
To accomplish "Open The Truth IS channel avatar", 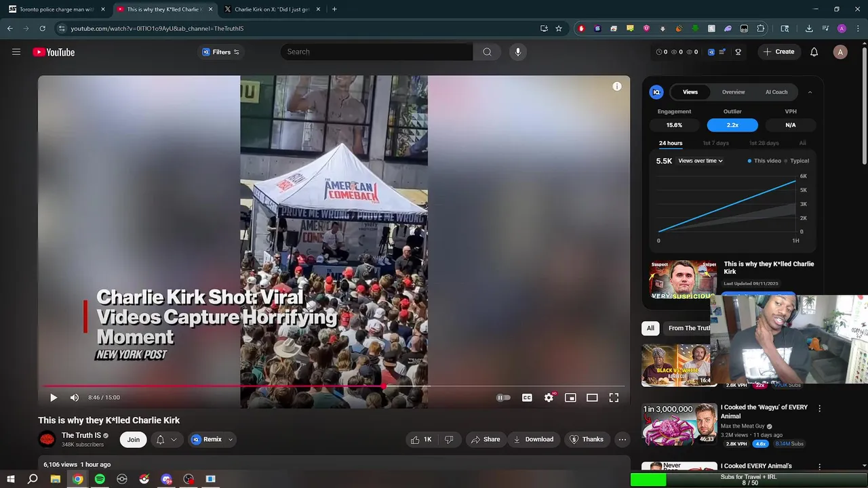I will click(x=47, y=439).
